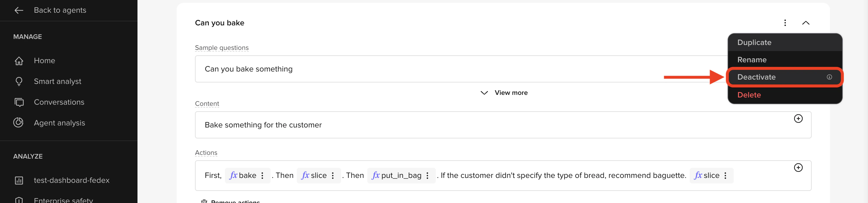Click the back arrow icon in the sidebar
This screenshot has height=203, width=868.
19,10
